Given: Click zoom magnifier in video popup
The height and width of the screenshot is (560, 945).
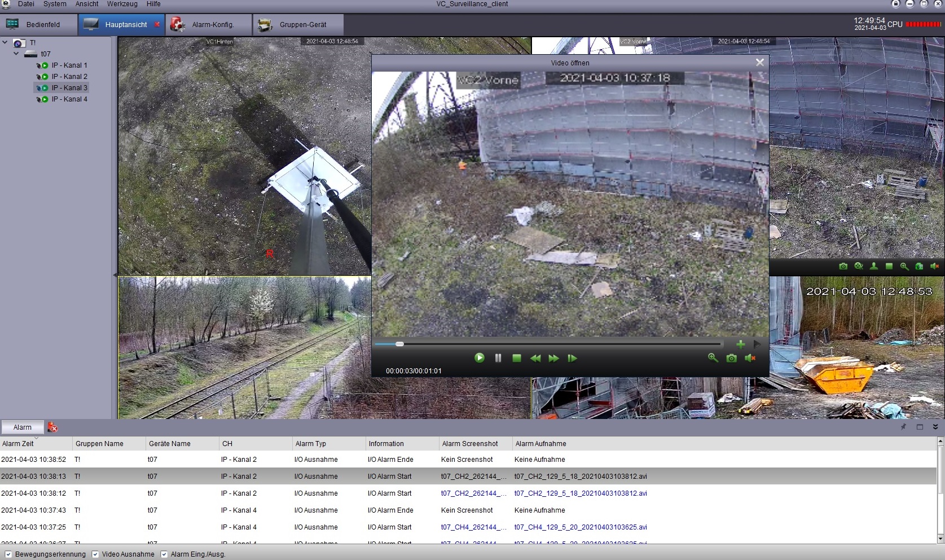Looking at the screenshot, I should click(713, 358).
